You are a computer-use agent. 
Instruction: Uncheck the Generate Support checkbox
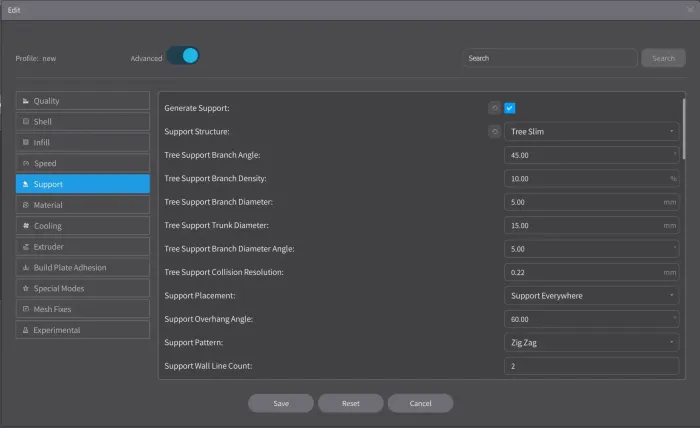510,108
